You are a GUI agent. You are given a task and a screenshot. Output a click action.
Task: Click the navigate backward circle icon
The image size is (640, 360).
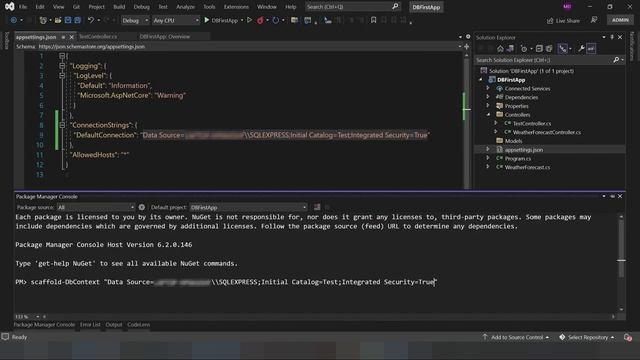click(x=13, y=20)
